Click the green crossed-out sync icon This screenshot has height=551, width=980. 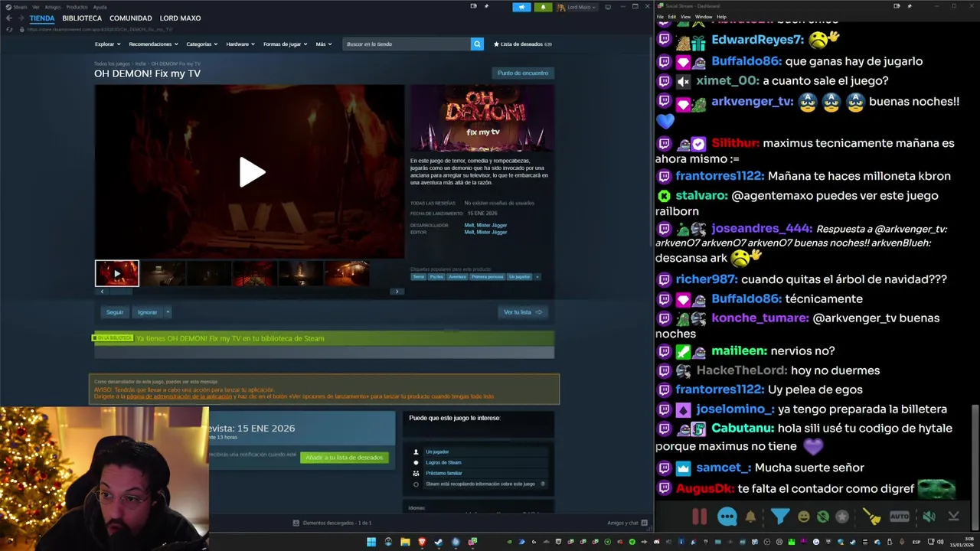(x=823, y=517)
